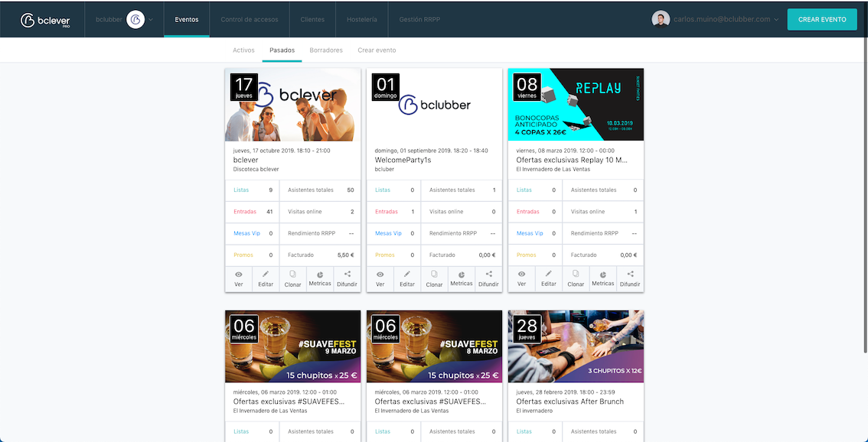
Task: Click the 'Ofertas exclusivas After Brunch' title
Action: tap(570, 401)
